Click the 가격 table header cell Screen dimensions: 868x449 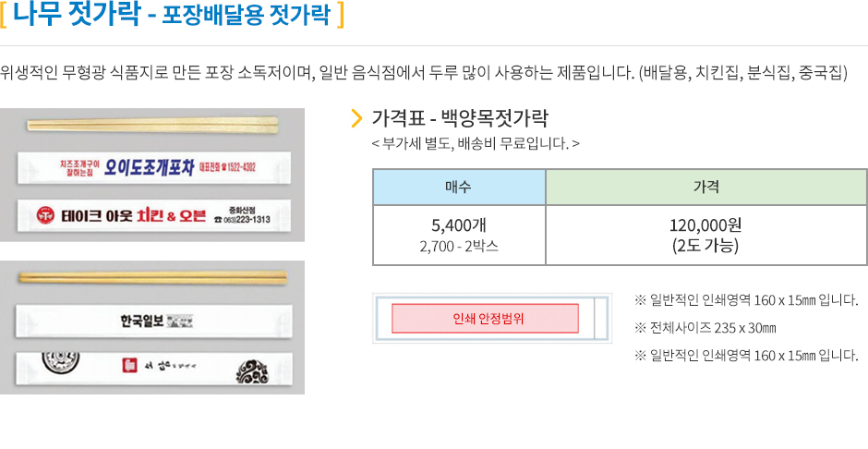point(706,188)
